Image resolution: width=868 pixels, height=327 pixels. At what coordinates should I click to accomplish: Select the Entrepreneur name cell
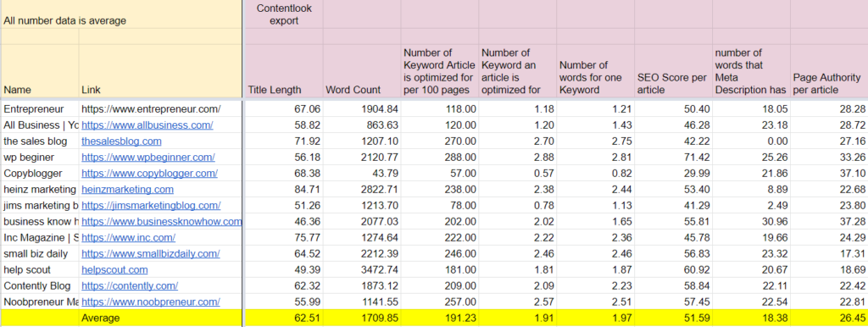pyautogui.click(x=41, y=109)
